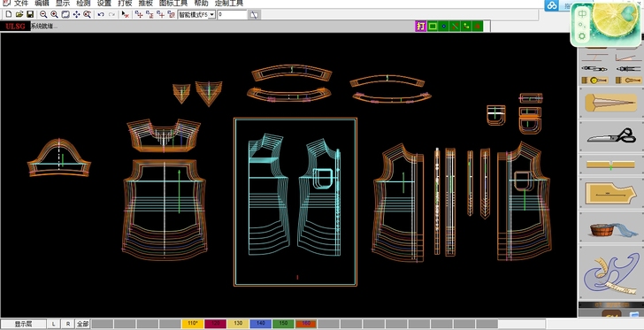Image resolution: width=644 pixels, height=330 pixels.
Task: Click the second point-snap toolbar icon
Action: click(x=149, y=14)
